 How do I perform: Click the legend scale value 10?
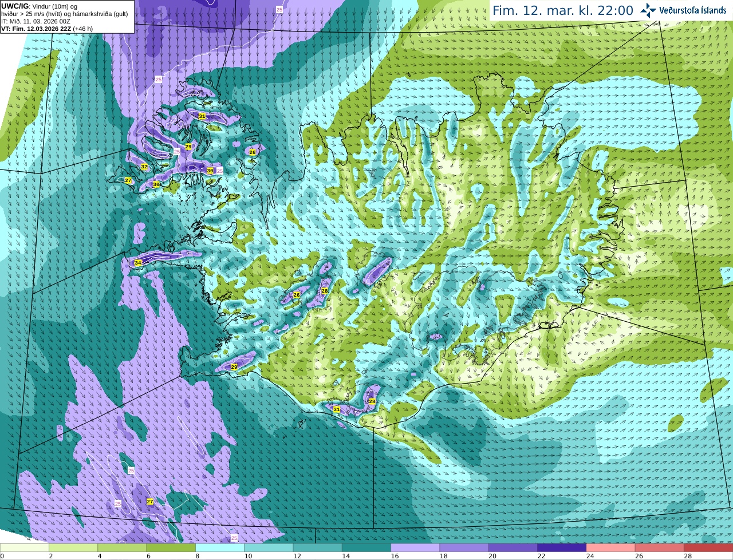click(x=248, y=556)
